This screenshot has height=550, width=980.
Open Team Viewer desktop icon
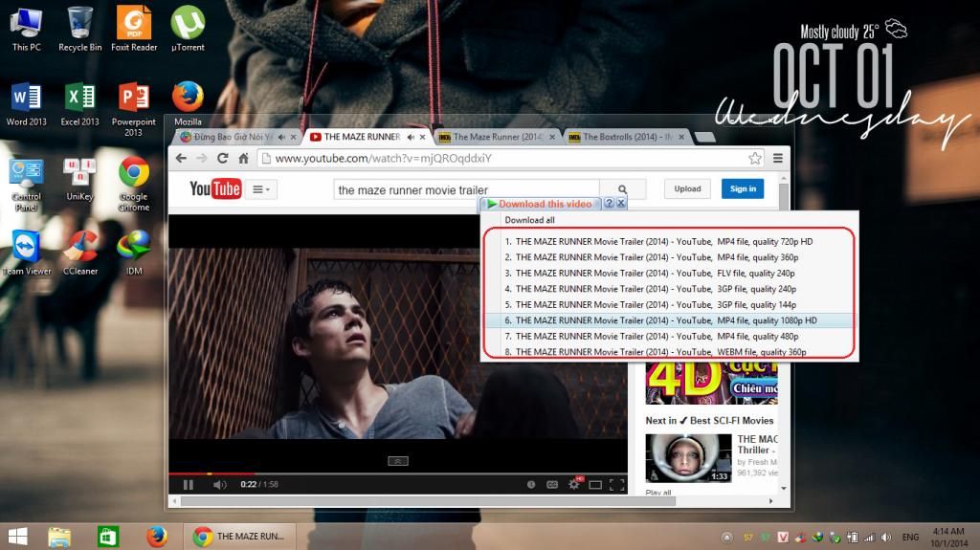click(x=26, y=253)
